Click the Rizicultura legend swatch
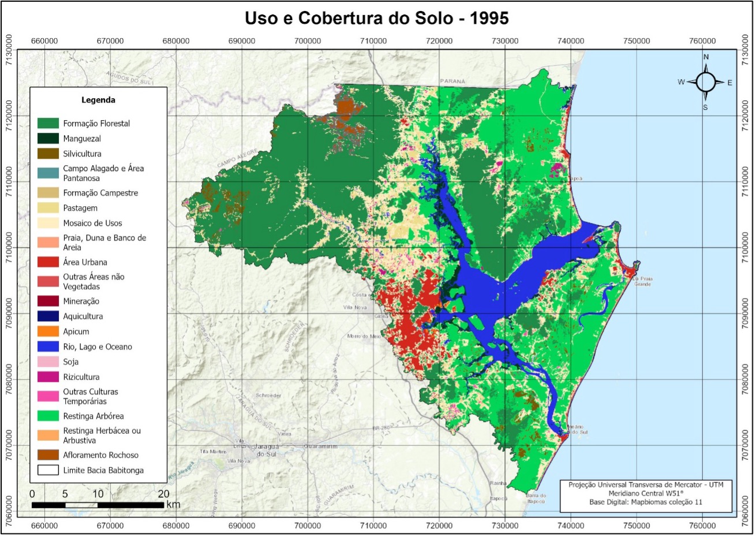756x536 pixels. [48, 377]
